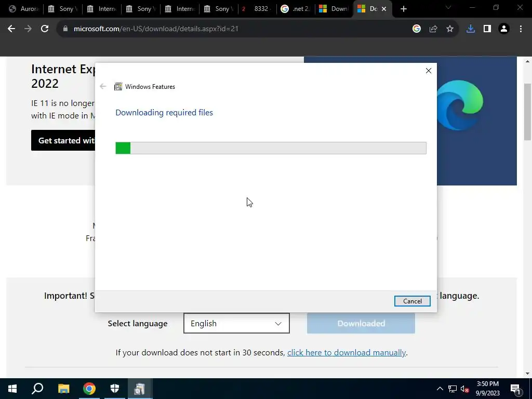This screenshot has height=399, width=532.
Task: Click the Windows Features title icon
Action: [x=118, y=87]
